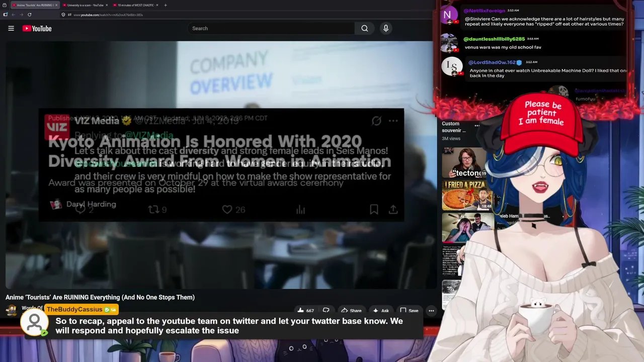The height and width of the screenshot is (362, 644).
Task: Open the tab list icon left of tabs
Action: tap(5, 5)
